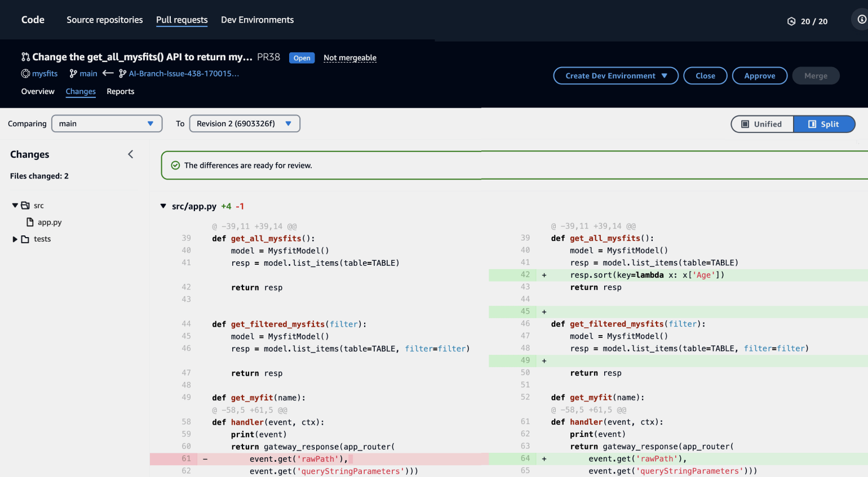The image size is (868, 477).
Task: Click line 45 blank added row
Action: [x=679, y=311]
